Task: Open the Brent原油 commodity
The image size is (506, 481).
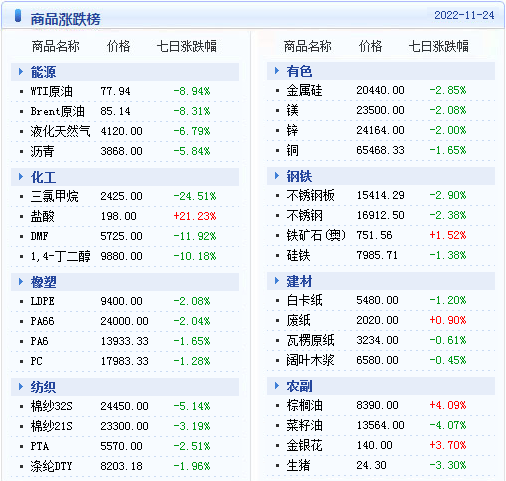Action: pos(57,111)
